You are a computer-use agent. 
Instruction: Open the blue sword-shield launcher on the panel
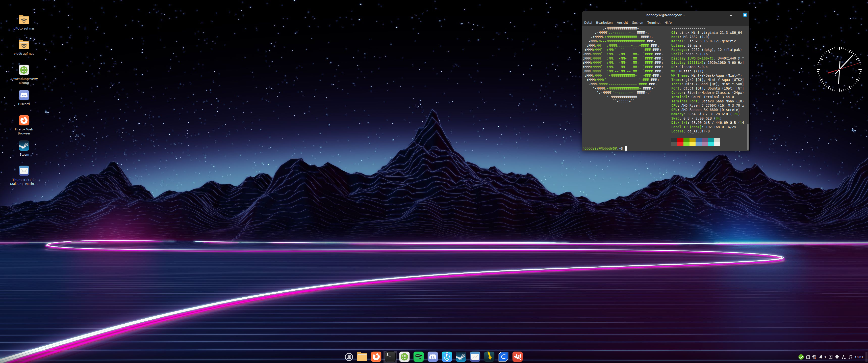(447, 357)
